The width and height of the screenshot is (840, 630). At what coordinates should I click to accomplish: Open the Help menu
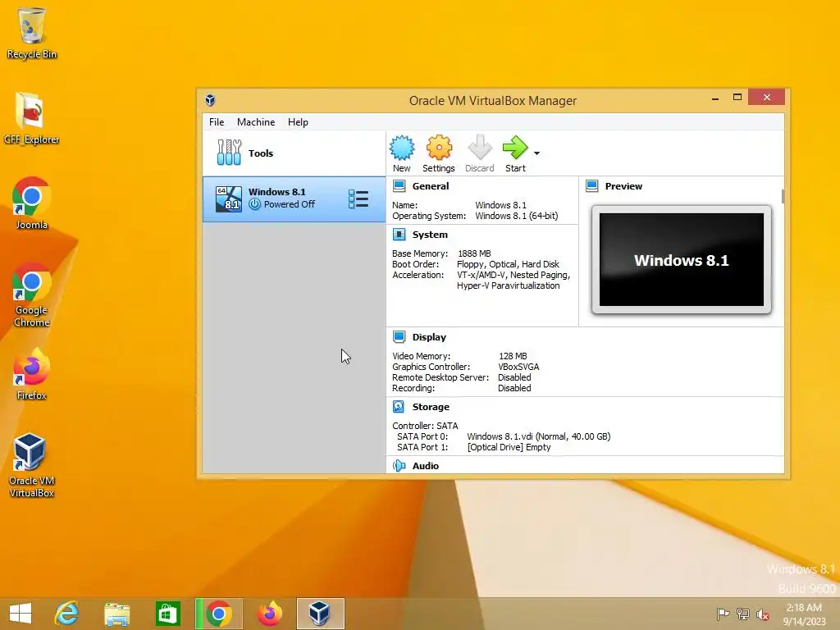pos(298,122)
